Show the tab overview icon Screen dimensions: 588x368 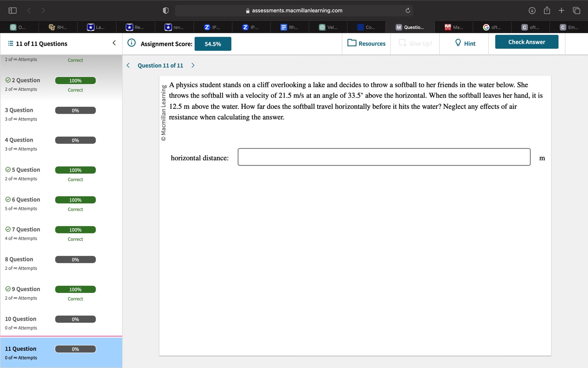pos(576,10)
